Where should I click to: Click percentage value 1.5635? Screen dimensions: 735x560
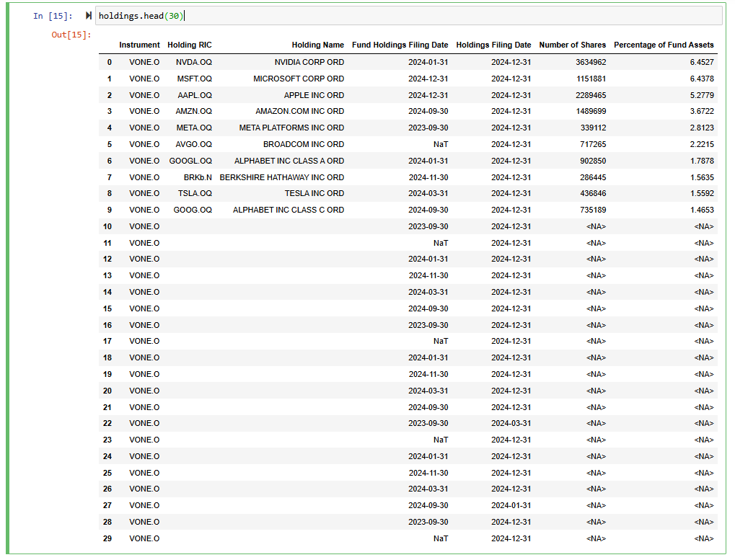[x=702, y=178]
